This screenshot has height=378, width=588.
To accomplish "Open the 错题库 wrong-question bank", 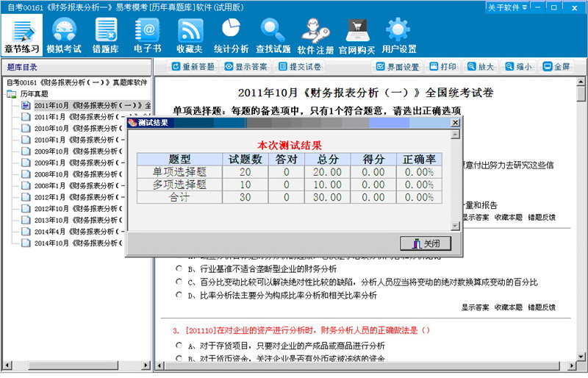I will point(106,35).
